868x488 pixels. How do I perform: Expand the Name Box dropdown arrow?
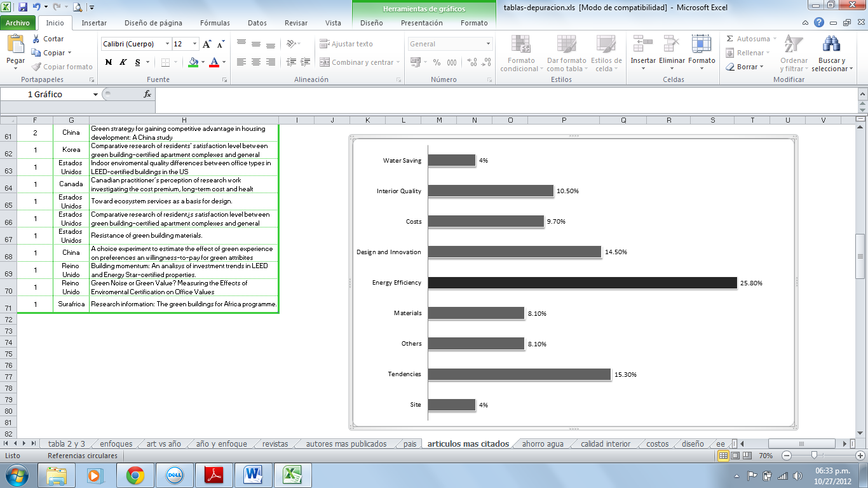(95, 94)
